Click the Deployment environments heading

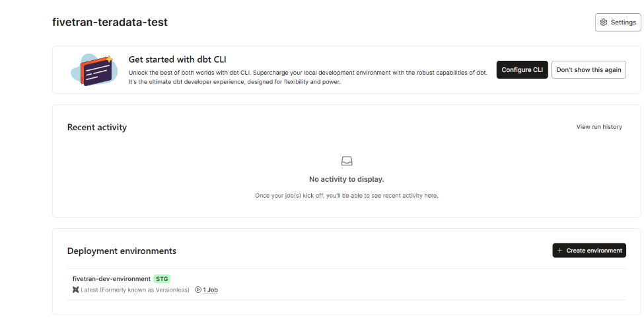[x=122, y=251]
